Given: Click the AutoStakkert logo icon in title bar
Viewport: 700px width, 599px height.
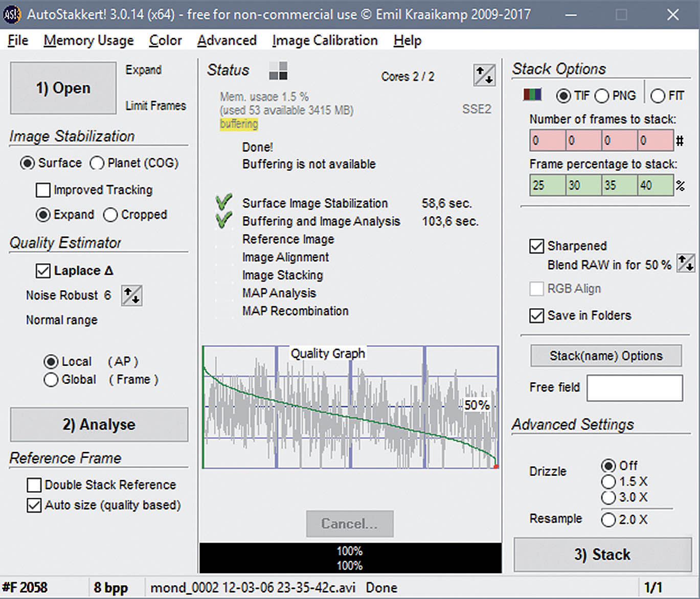Looking at the screenshot, I should click(x=11, y=14).
